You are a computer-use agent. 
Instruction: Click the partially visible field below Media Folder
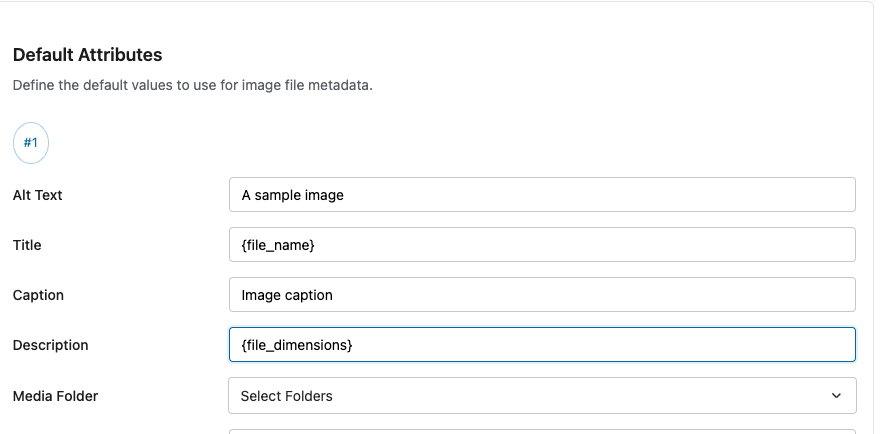click(x=542, y=431)
